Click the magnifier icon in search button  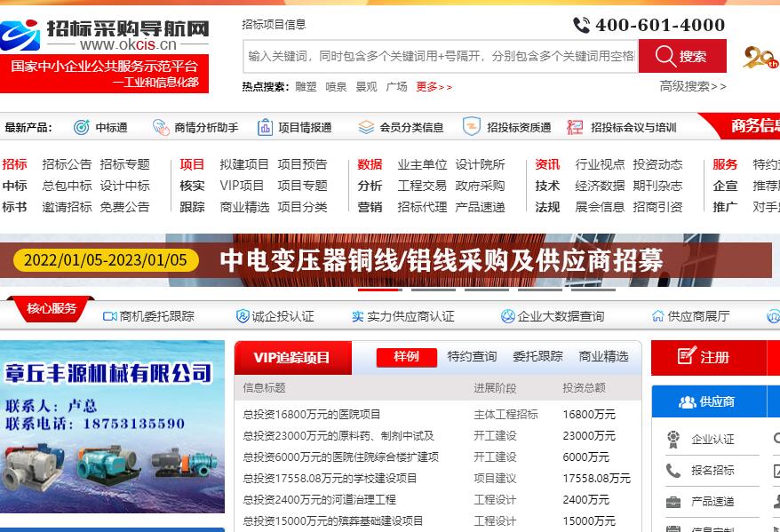tap(665, 57)
